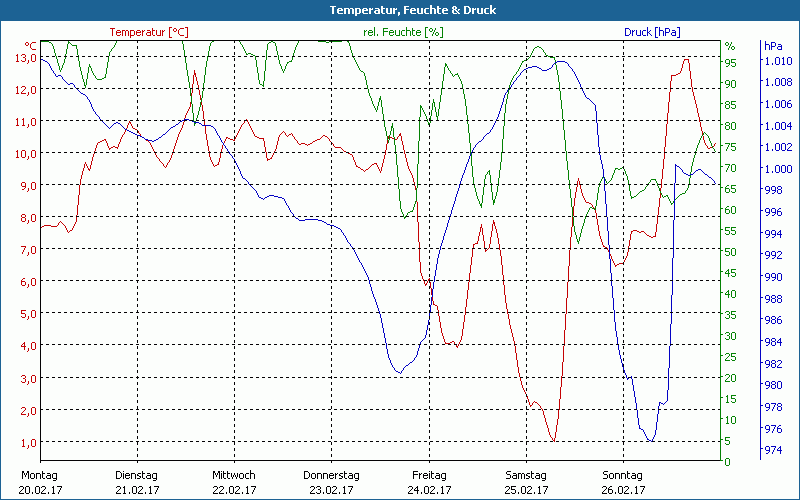This screenshot has height=500, width=800.
Task: Click the hPa unit label on right axis
Action: pos(773,46)
